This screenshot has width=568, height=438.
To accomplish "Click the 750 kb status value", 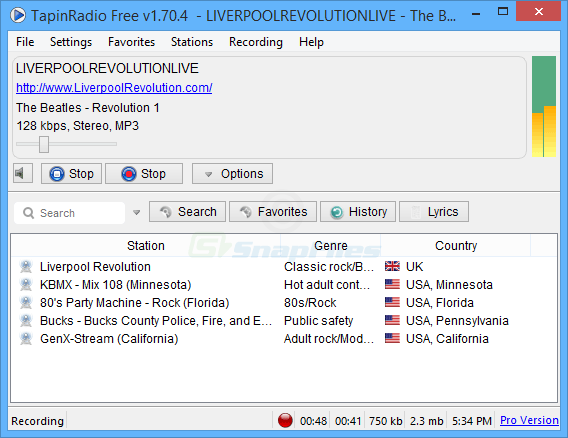I will tap(386, 421).
